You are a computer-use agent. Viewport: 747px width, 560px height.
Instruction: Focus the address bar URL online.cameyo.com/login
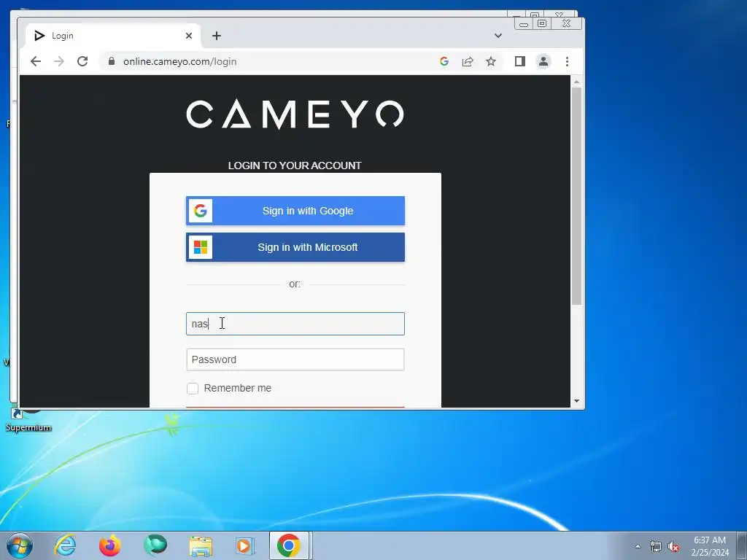click(x=179, y=61)
